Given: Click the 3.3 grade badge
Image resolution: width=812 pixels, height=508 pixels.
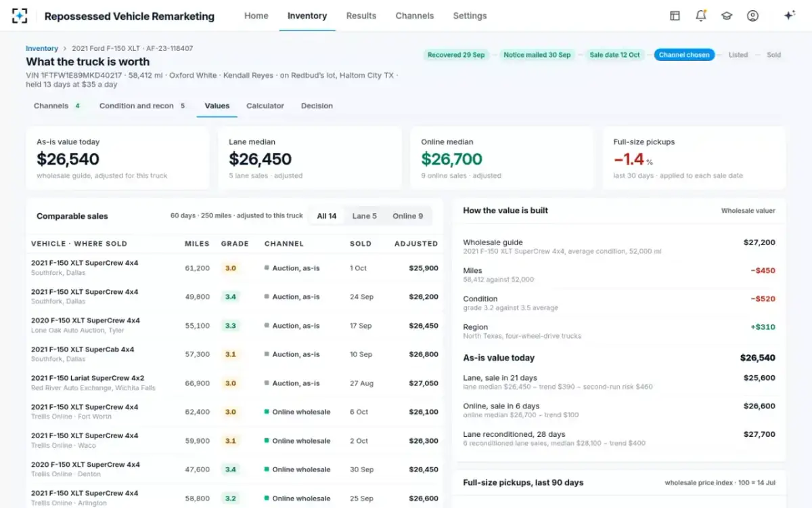Looking at the screenshot, I should click(x=231, y=326).
